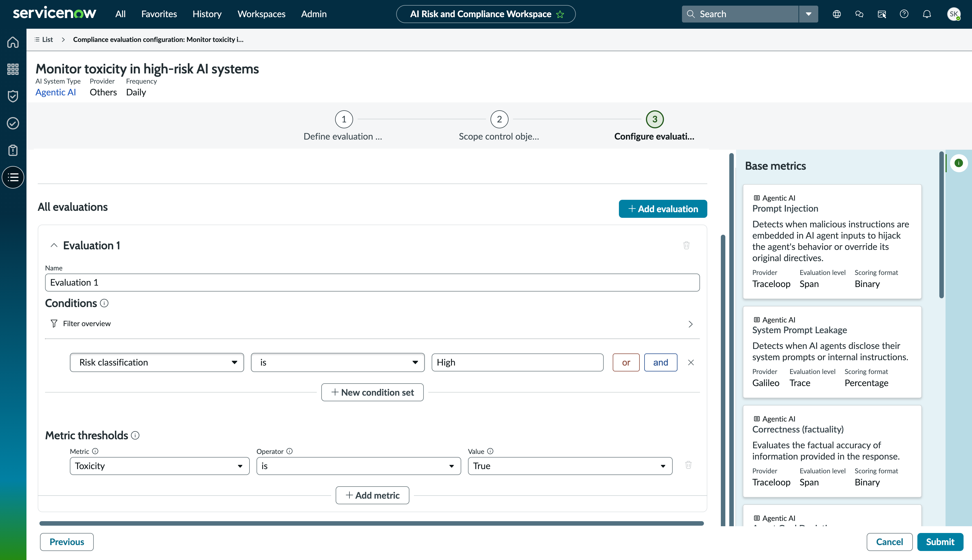Image resolution: width=972 pixels, height=560 pixels.
Task: Click the AI Risk and Compliance Workspace pill
Action: tap(486, 14)
